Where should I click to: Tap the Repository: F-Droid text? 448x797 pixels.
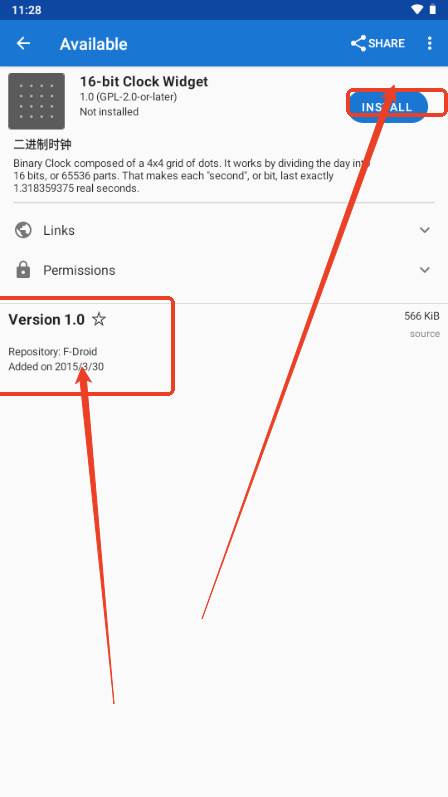(52, 352)
